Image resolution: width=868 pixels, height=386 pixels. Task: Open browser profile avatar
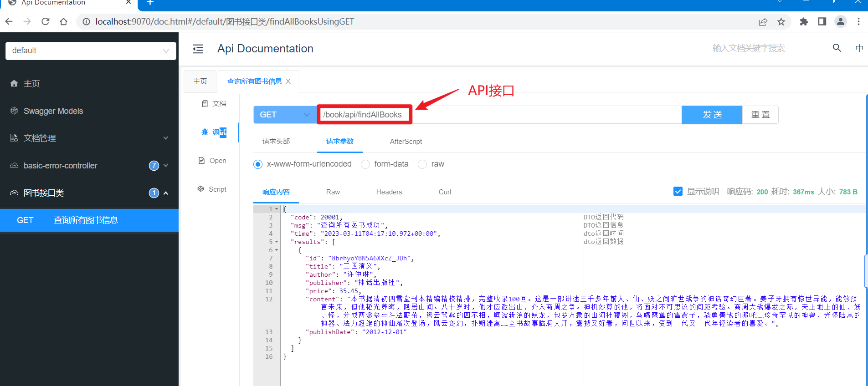841,21
